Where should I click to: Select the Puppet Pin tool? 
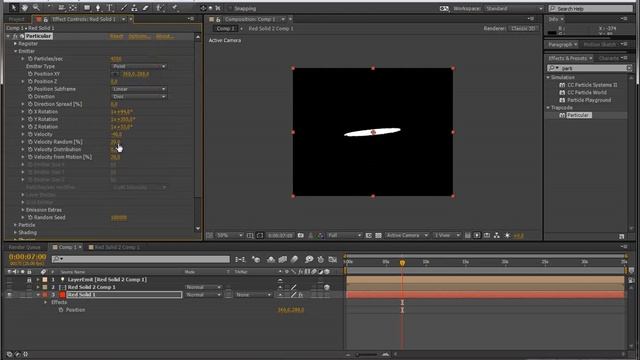click(x=175, y=8)
